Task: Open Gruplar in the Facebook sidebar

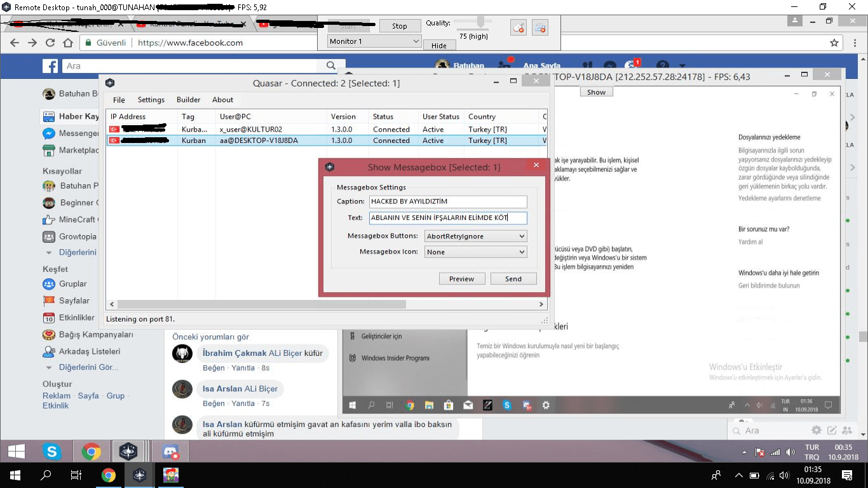Action: tap(65, 284)
